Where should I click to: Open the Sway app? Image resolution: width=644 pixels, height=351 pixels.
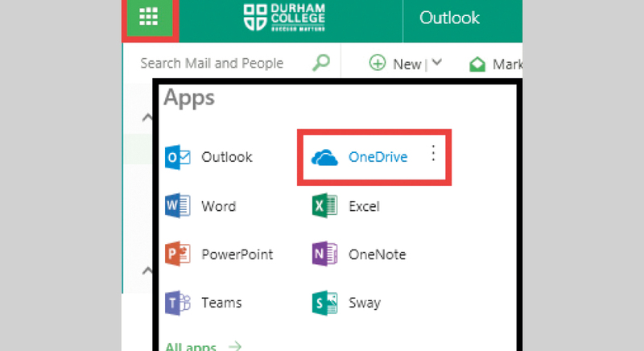pyautogui.click(x=347, y=303)
